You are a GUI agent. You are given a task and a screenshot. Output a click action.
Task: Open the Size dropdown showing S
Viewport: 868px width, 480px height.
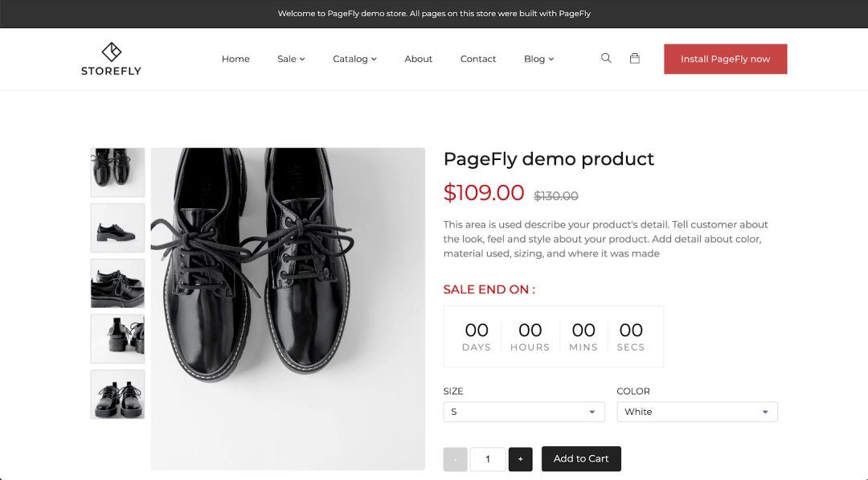point(524,412)
